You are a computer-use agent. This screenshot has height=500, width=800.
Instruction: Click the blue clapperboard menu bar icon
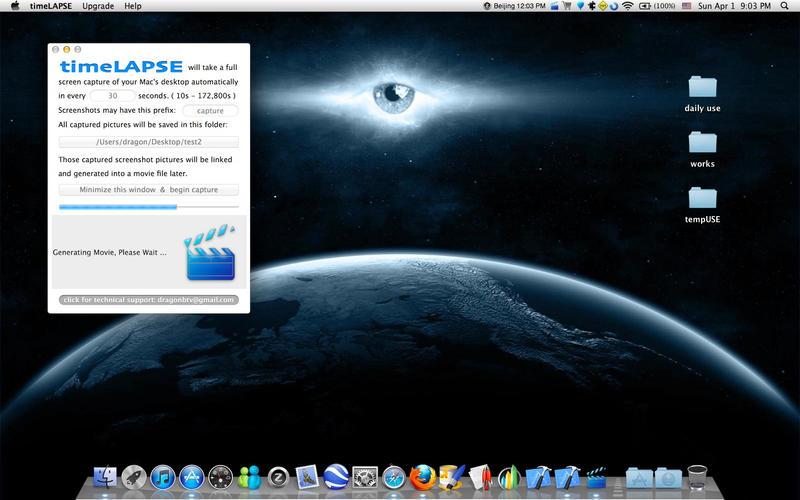(x=555, y=6)
